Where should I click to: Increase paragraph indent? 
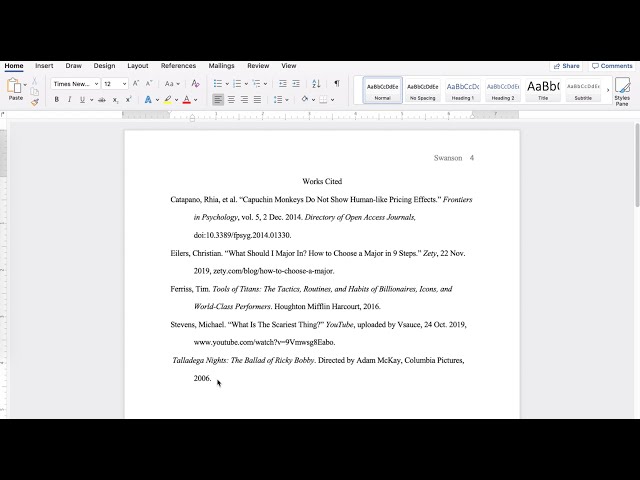[x=296, y=84]
